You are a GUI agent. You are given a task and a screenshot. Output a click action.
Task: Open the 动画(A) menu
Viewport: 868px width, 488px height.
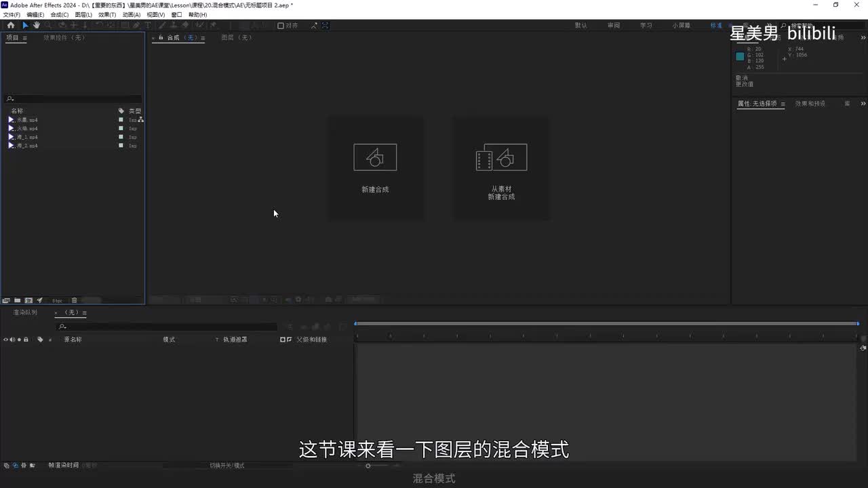point(132,14)
